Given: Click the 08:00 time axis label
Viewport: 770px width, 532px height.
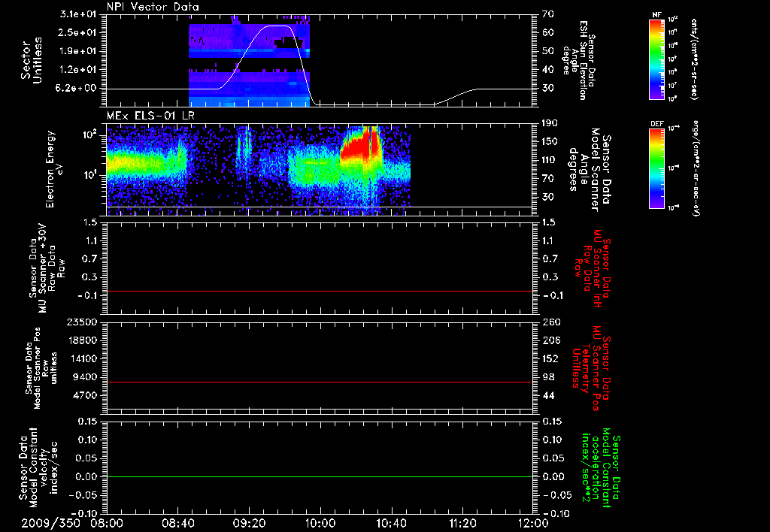Looking at the screenshot, I should 107,523.
